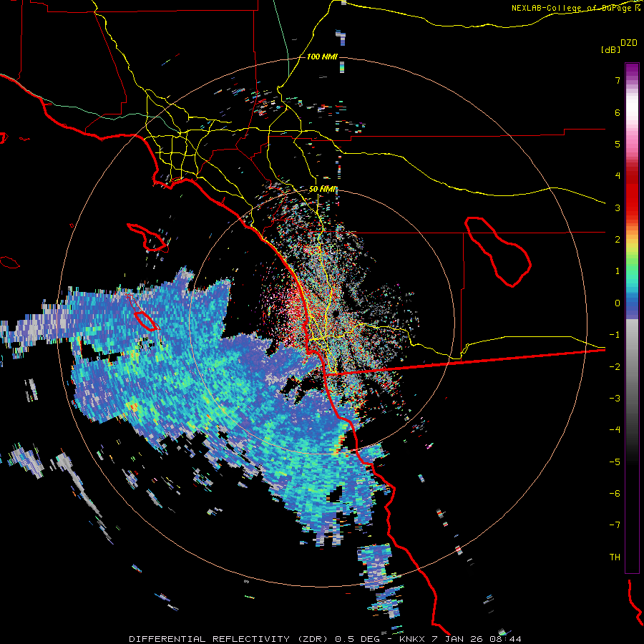Viewport: 644px width, 644px height.
Task: Click the (ZDR) text in the caption
Action: point(311,639)
